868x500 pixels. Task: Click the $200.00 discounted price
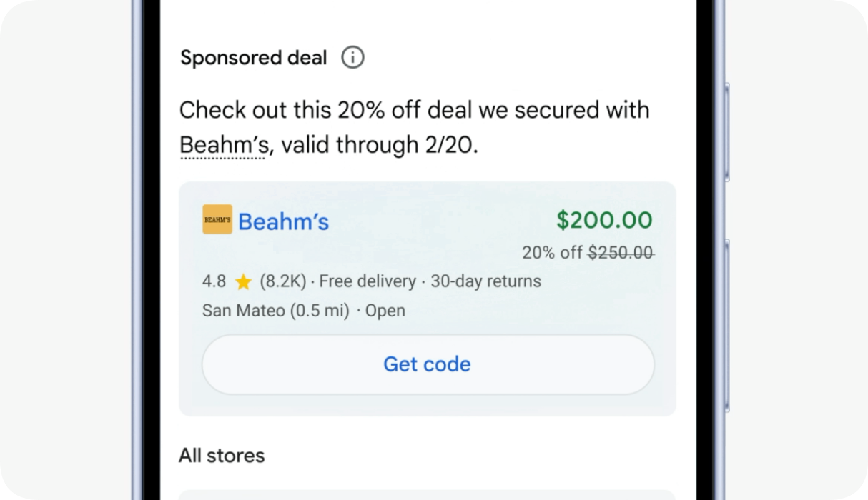pos(604,220)
